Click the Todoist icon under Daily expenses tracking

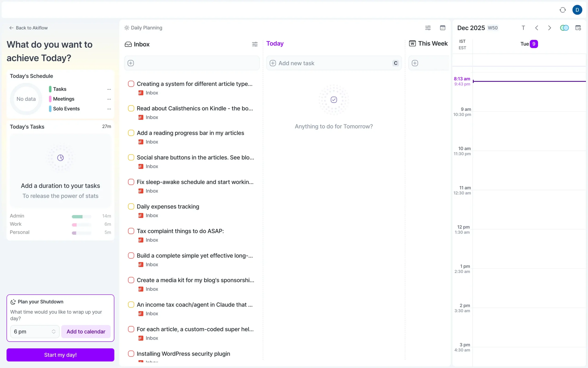pyautogui.click(x=141, y=215)
